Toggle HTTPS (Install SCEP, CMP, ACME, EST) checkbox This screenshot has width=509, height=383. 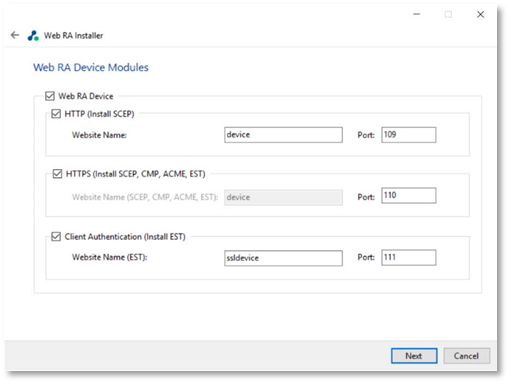[57, 174]
